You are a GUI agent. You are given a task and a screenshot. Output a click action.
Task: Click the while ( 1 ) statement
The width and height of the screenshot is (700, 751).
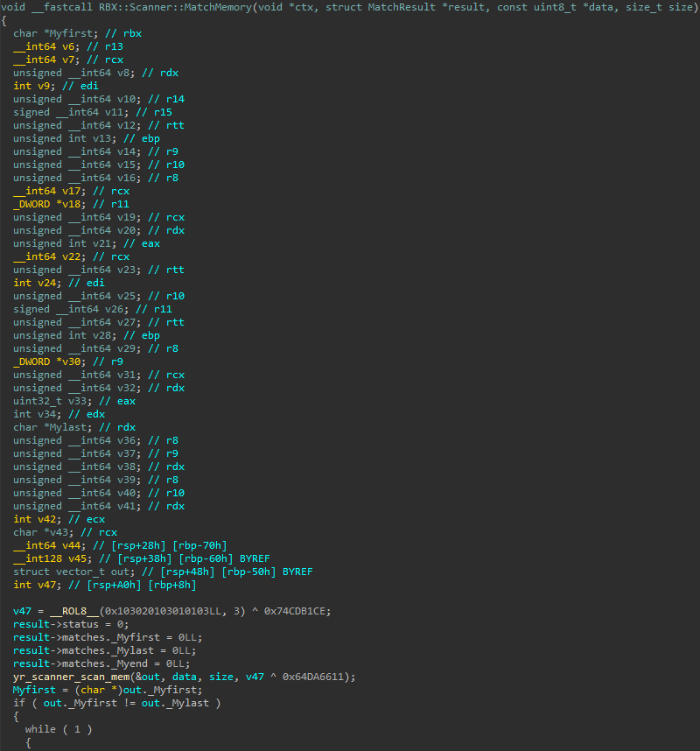click(x=59, y=729)
